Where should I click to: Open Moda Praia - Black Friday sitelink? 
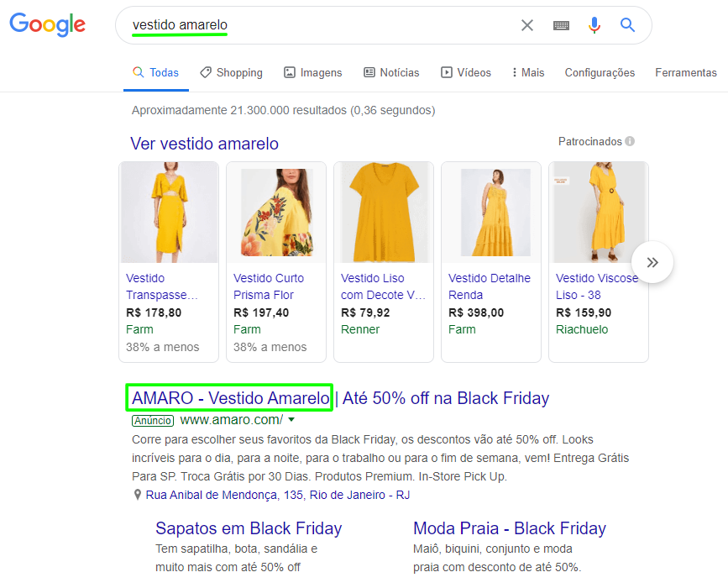point(510,528)
